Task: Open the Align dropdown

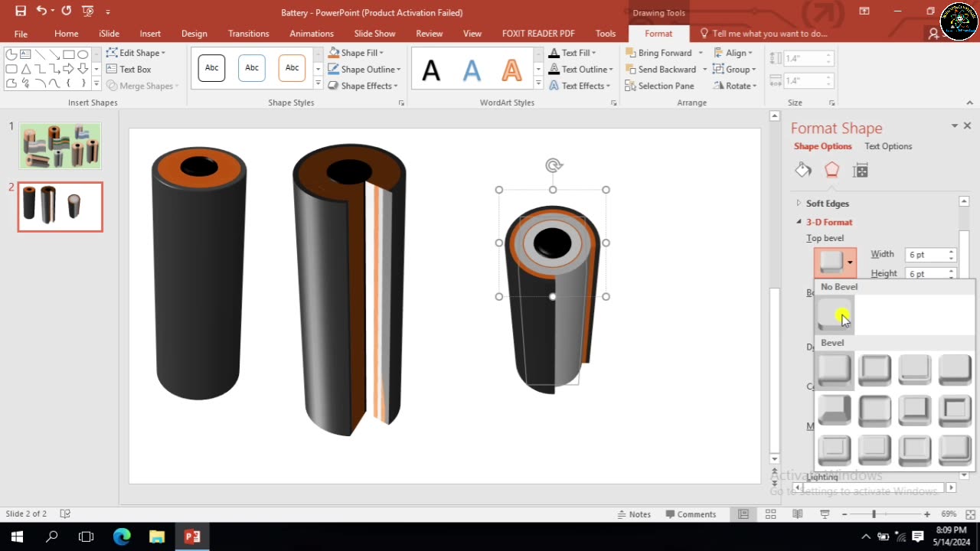Action: point(733,53)
